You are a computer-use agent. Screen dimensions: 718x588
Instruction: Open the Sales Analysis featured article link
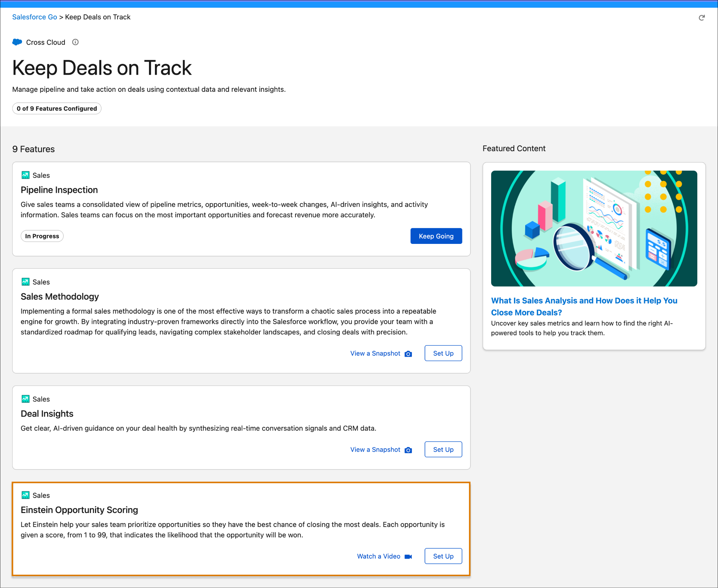tap(584, 306)
